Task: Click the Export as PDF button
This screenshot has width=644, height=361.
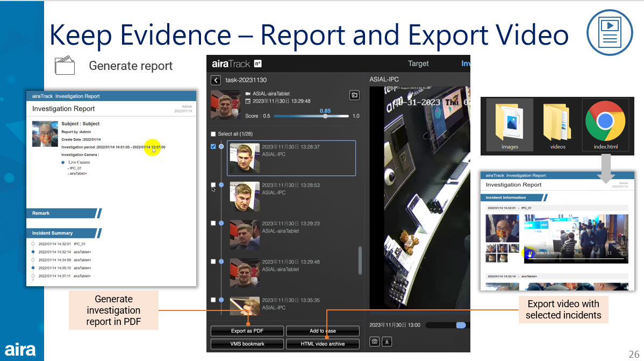Action: (x=247, y=331)
